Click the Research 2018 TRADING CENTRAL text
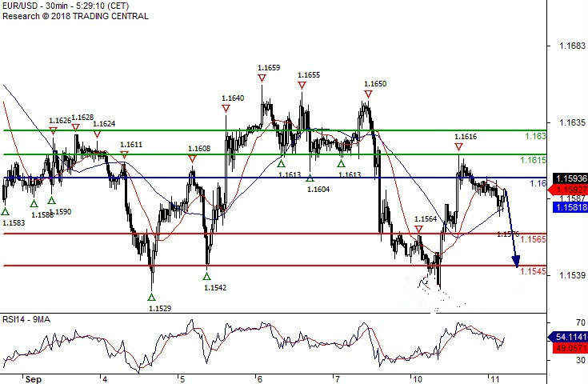Viewport: 588px width, 384px height. (x=75, y=16)
